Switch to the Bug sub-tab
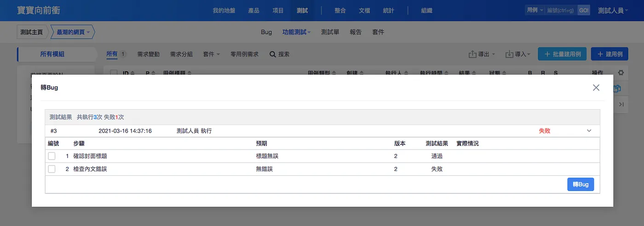The width and height of the screenshot is (644, 226). [266, 32]
